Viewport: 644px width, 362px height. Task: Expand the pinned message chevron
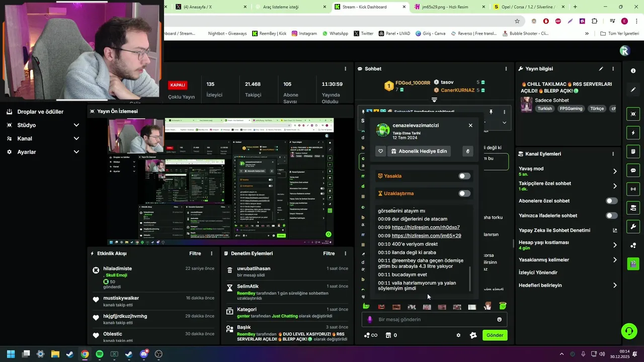coord(504,123)
